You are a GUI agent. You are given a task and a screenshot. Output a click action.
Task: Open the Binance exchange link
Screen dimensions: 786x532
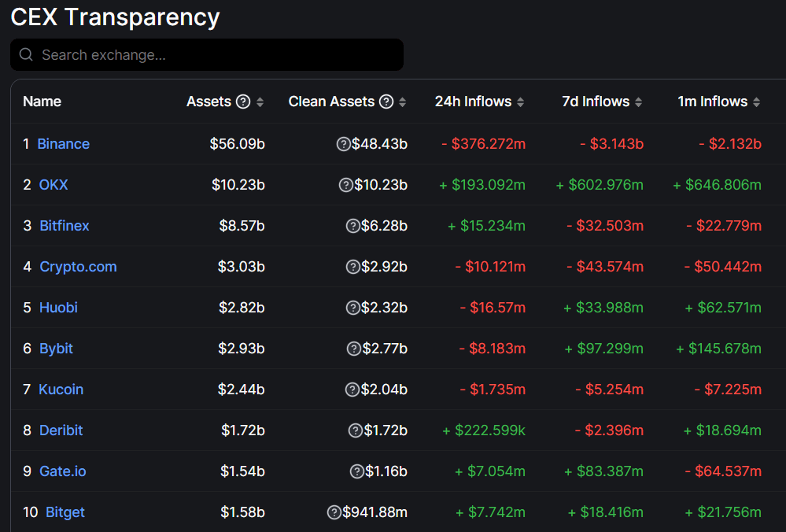[64, 144]
